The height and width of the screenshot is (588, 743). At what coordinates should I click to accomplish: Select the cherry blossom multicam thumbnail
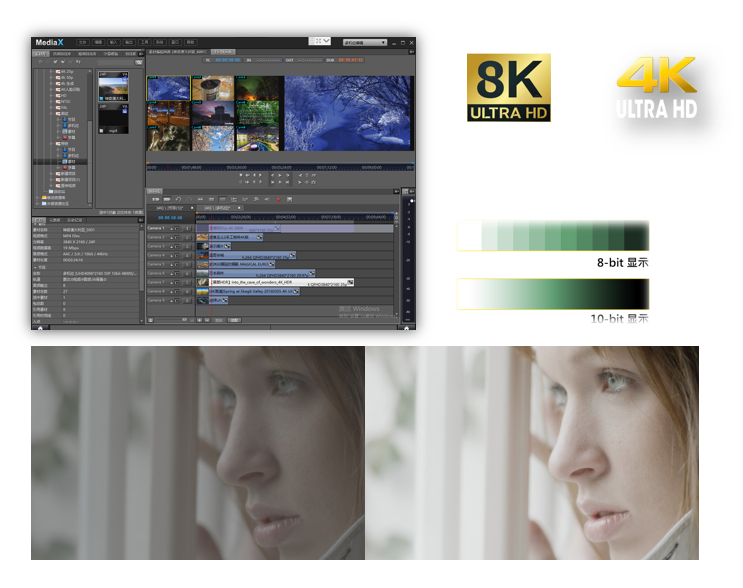213,138
